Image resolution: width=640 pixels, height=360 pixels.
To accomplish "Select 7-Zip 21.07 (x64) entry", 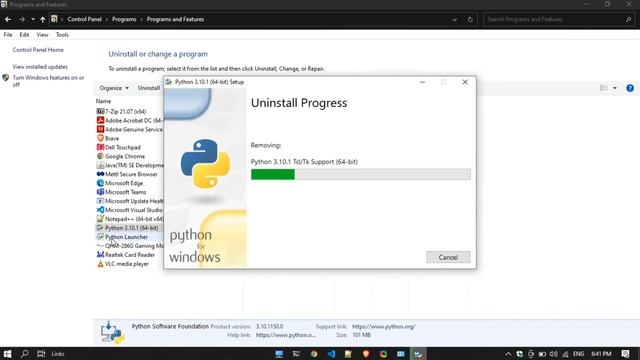I will tap(121, 111).
